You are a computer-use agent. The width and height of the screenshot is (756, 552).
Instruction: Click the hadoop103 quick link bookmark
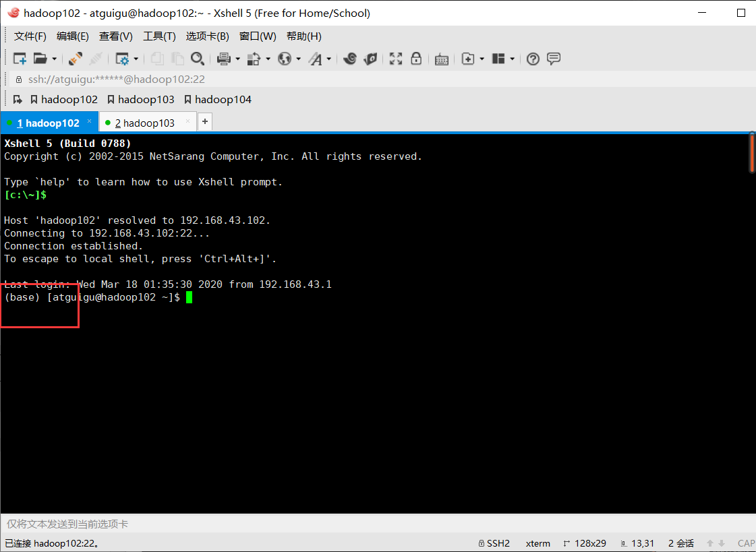[x=141, y=99]
